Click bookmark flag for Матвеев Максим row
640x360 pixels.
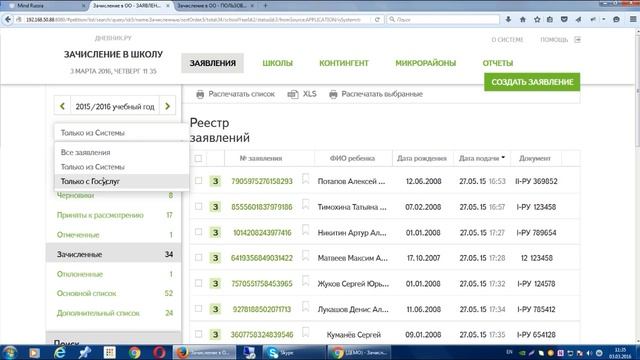[x=305, y=256]
